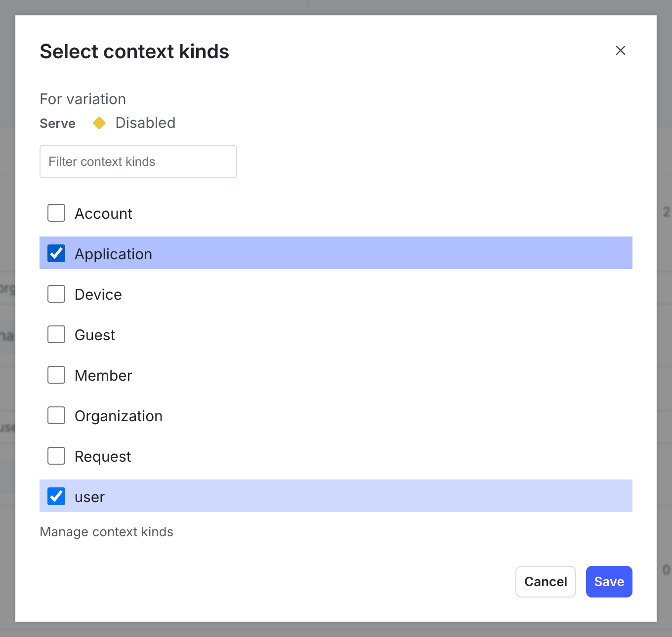Check the Guest checkbox
The width and height of the screenshot is (672, 637).
tap(56, 334)
